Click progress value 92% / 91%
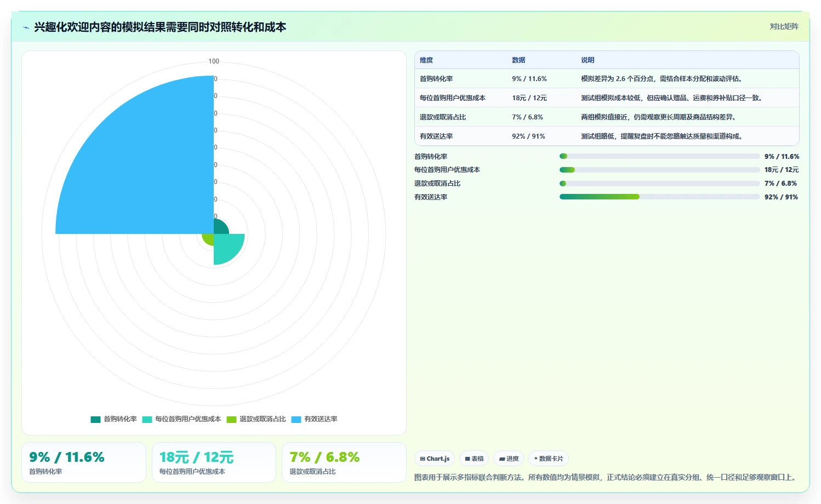Viewport: 821px width, 504px height. [x=782, y=197]
